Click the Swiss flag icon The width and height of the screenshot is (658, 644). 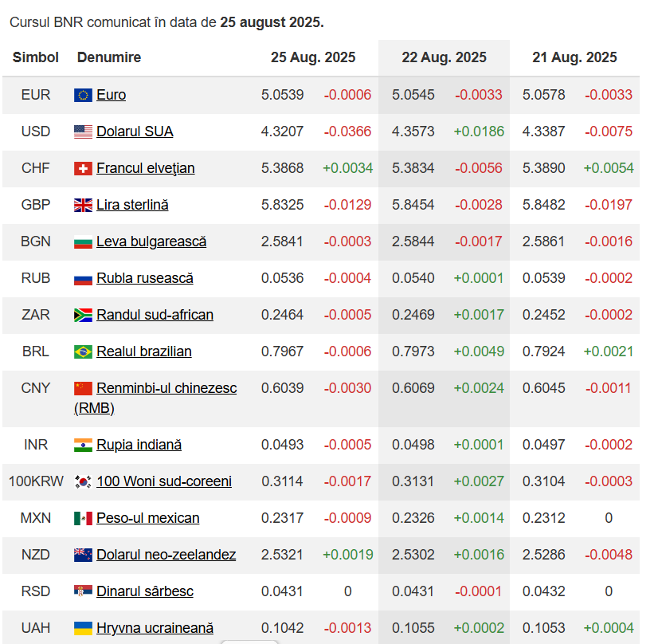click(83, 168)
